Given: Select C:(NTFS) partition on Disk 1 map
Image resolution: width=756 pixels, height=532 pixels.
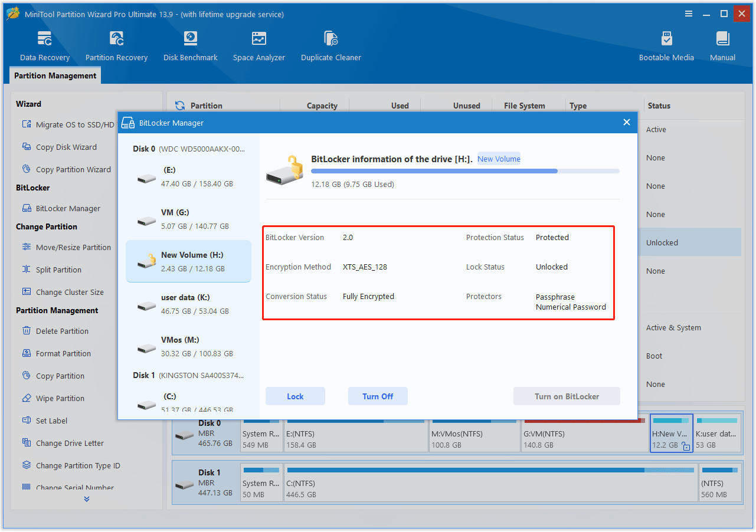Looking at the screenshot, I should click(x=491, y=482).
